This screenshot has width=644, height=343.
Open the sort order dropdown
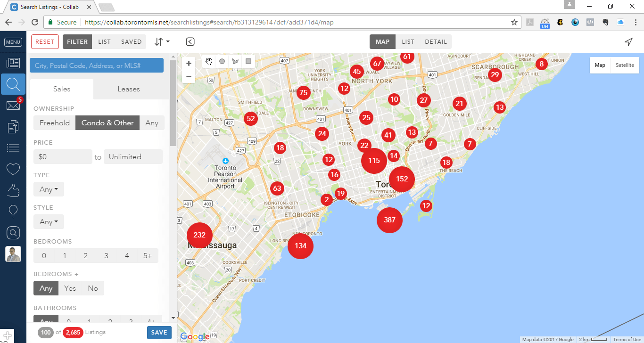162,42
